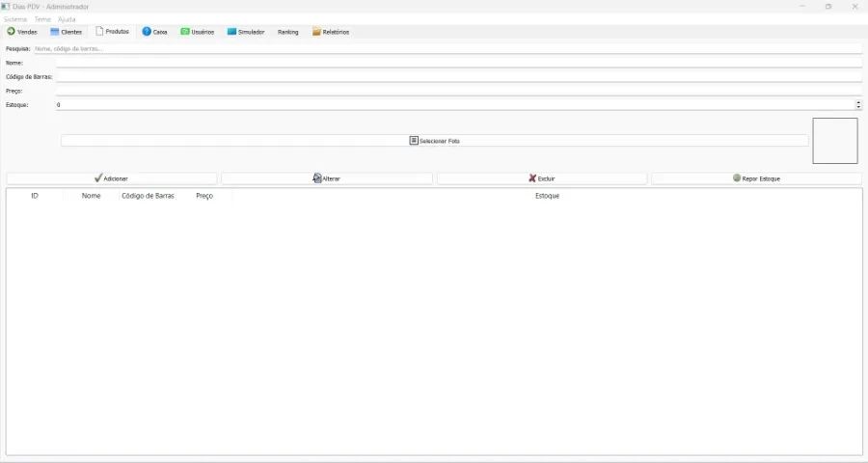Open the Tema menu
Viewport: 868px width, 463px height.
click(x=42, y=19)
